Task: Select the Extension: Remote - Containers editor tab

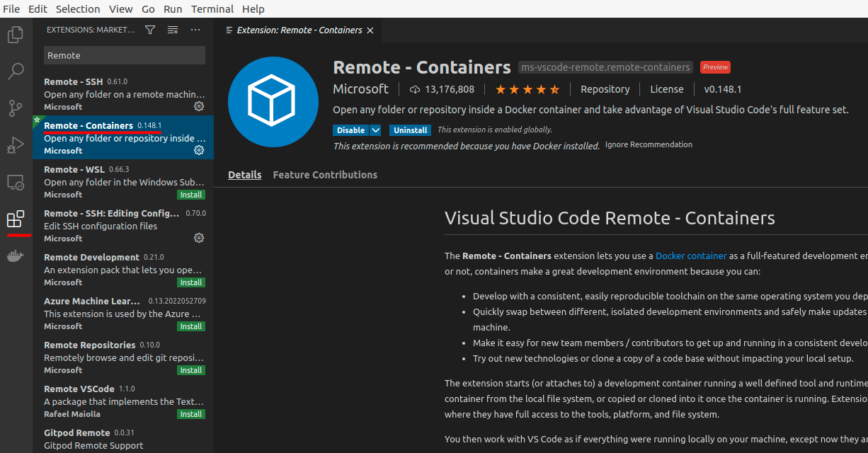Action: click(x=297, y=30)
